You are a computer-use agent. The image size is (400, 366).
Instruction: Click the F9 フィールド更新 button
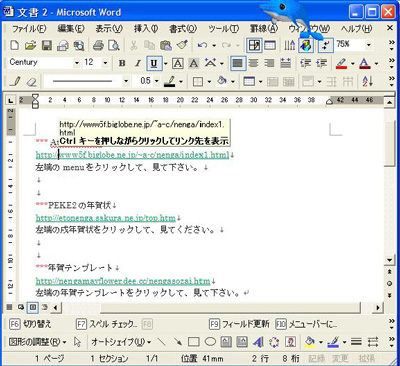239,324
